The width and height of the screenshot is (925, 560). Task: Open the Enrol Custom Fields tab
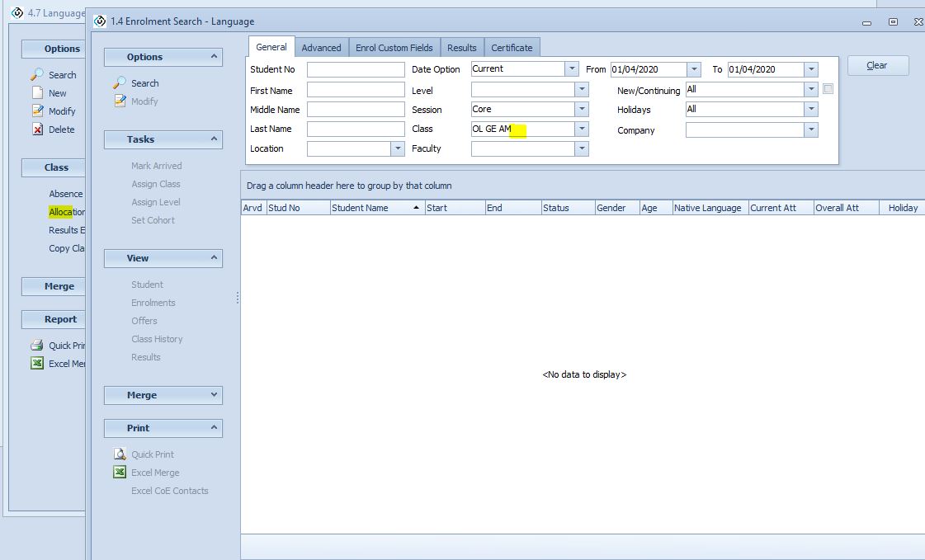coord(394,48)
